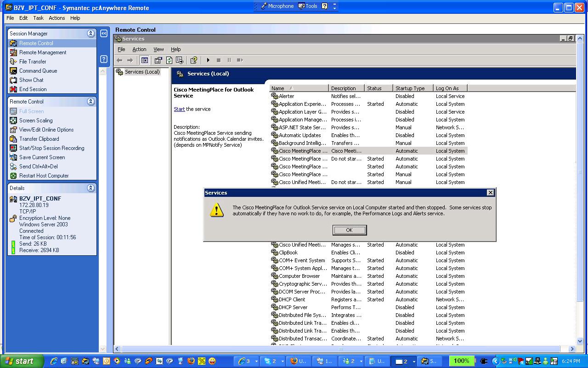
Task: Select the DHCP Client service row
Action: 368,299
